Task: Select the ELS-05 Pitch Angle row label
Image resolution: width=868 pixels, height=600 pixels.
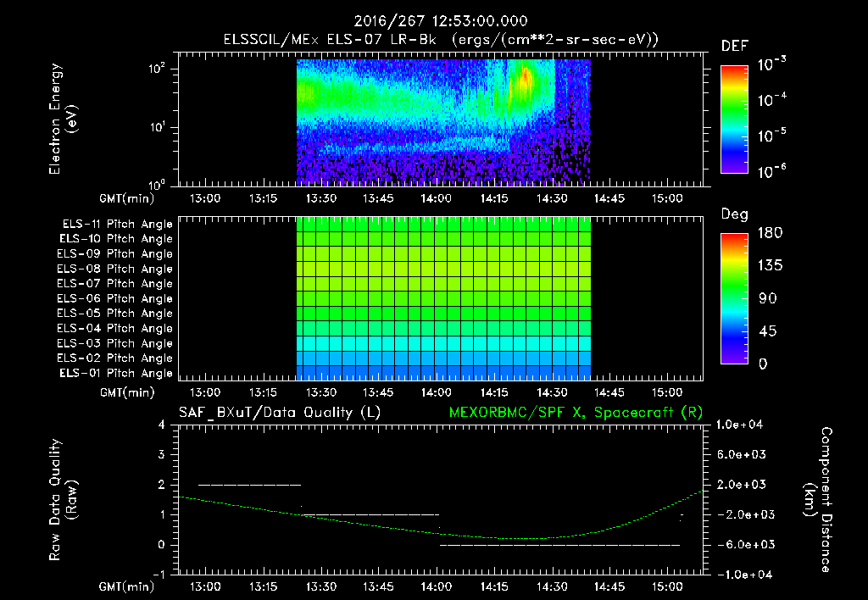Action: point(115,314)
